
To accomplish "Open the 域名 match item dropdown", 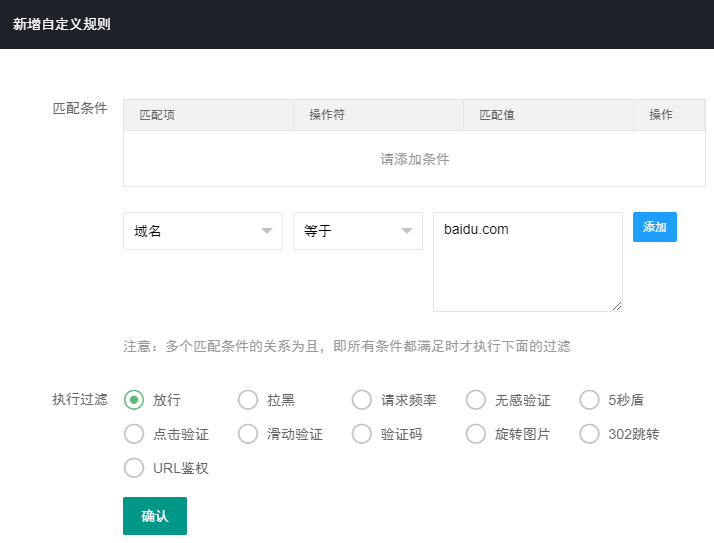I will tap(203, 231).
